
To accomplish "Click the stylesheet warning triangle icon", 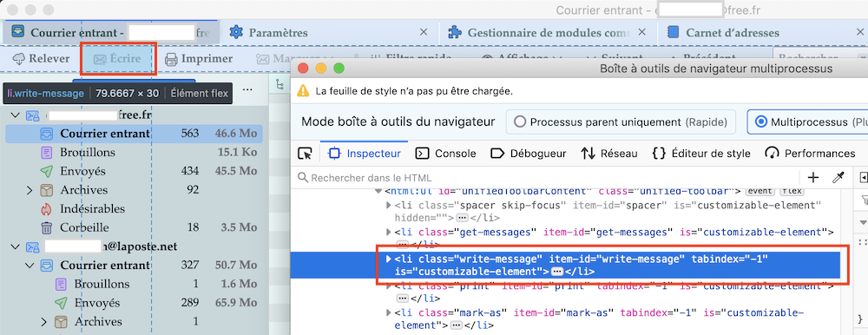I will point(303,91).
